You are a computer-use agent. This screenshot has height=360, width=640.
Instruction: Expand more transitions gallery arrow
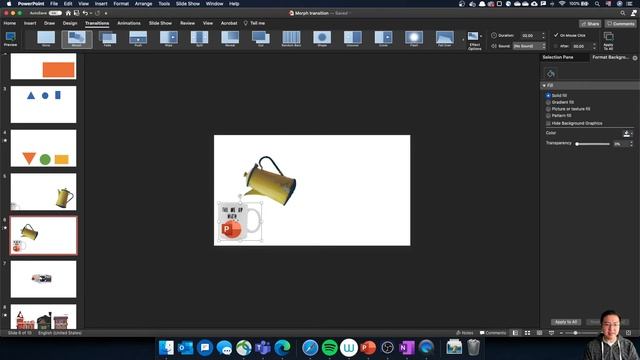tap(463, 40)
